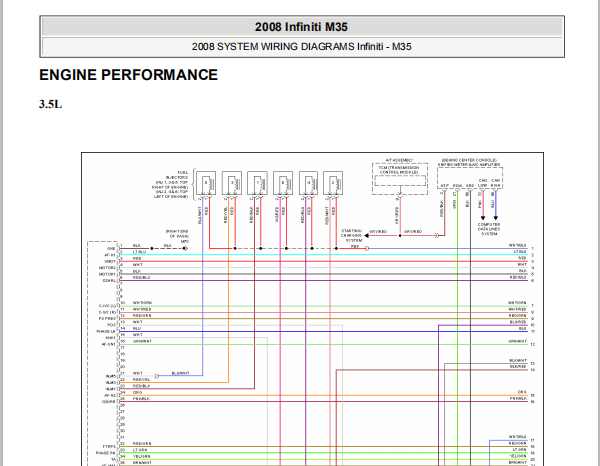Click the 'GND' terminal label at pin 1
600x466 pixels.
[x=111, y=249]
